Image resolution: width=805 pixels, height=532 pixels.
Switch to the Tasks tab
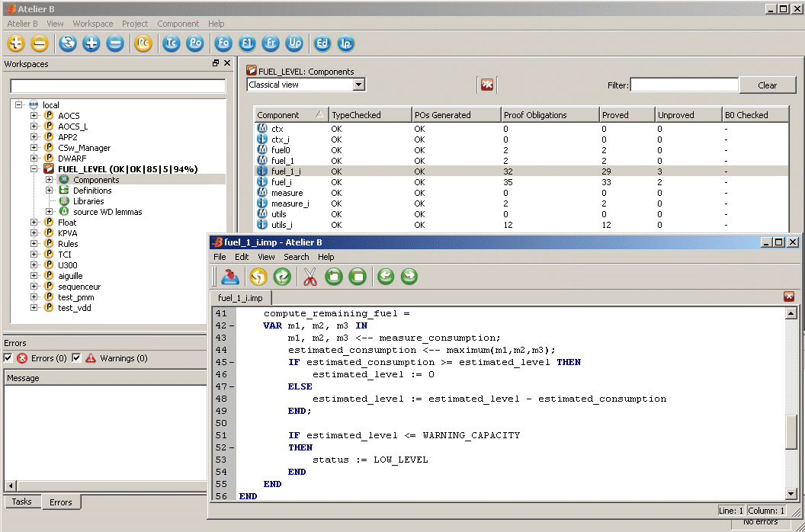21,502
